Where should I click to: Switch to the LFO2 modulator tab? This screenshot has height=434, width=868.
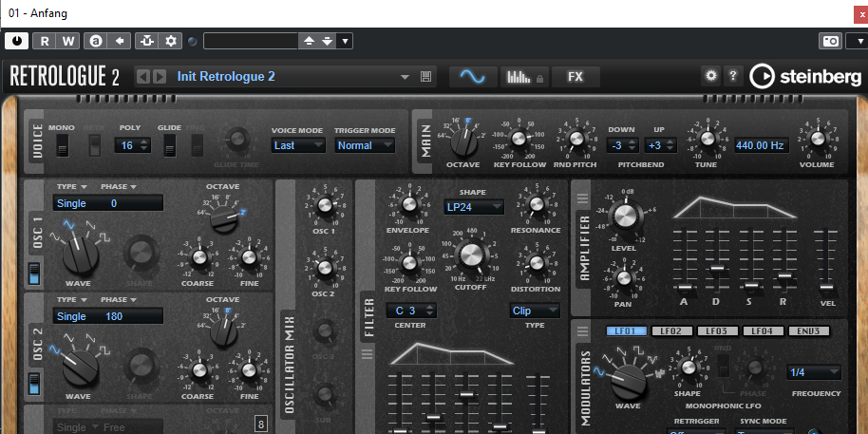[671, 330]
